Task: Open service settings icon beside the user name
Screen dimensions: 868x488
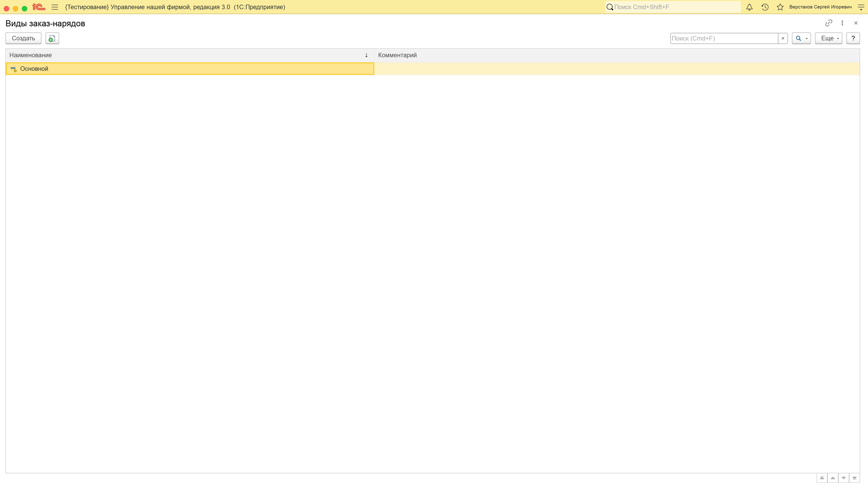Action: tap(861, 7)
